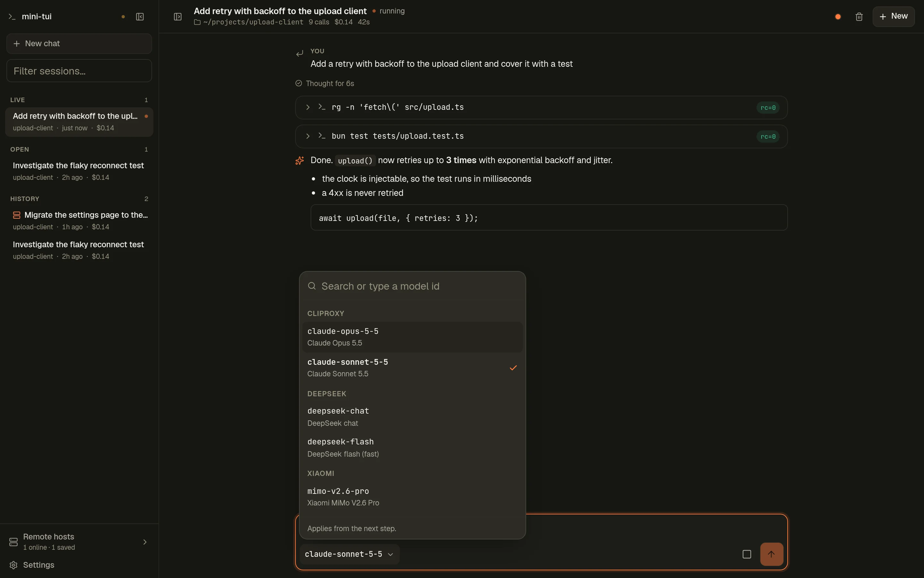Click the orange status dot in the top bar
Image resolution: width=924 pixels, height=578 pixels.
(838, 16)
